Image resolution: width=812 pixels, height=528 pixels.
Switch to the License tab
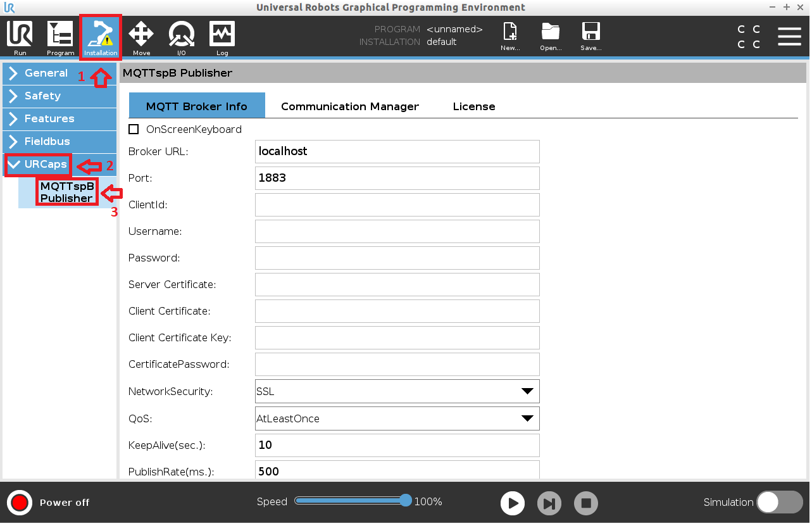[x=474, y=106]
